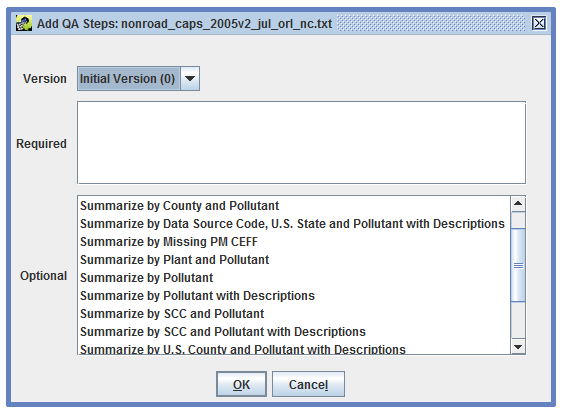Image resolution: width=562 pixels, height=410 pixels.
Task: Click the Optional list scrollbar thumb
Action: (518, 265)
